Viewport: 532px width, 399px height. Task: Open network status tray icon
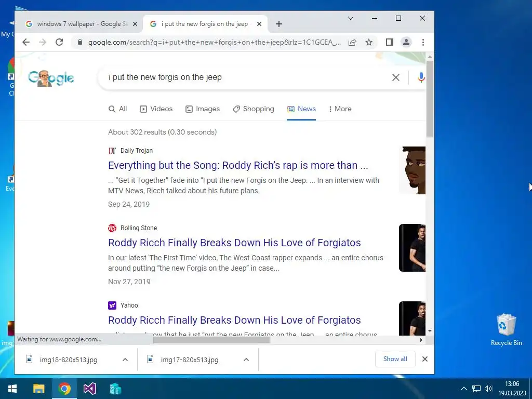[476, 389]
